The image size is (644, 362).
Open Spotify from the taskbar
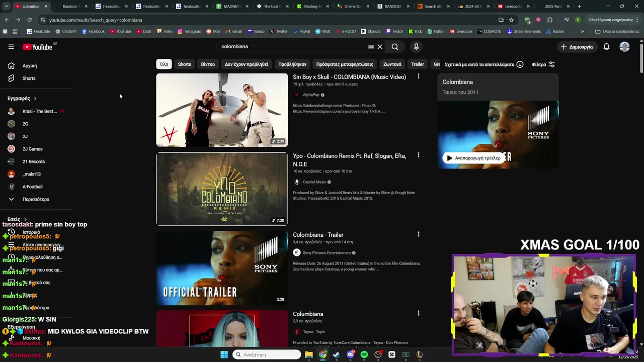point(364,354)
